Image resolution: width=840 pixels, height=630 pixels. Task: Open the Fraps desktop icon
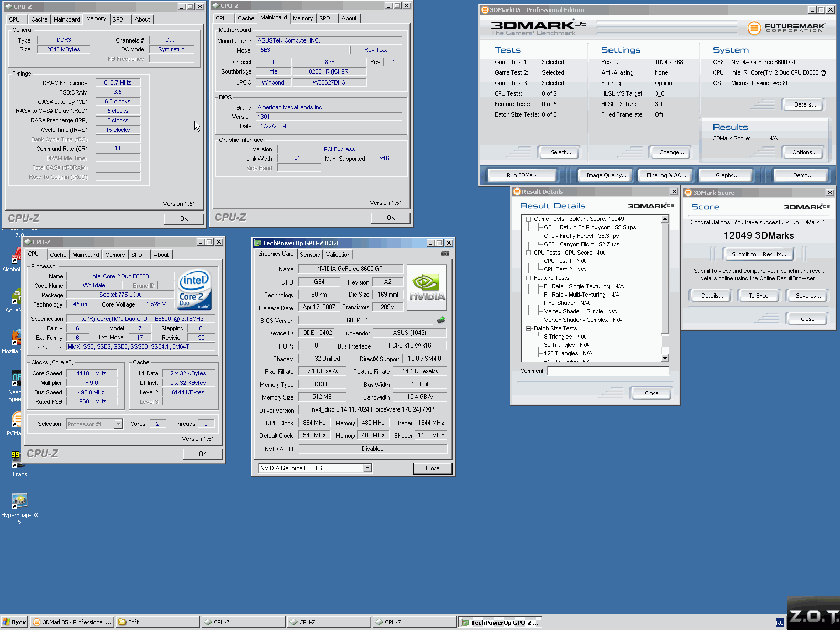pyautogui.click(x=19, y=463)
